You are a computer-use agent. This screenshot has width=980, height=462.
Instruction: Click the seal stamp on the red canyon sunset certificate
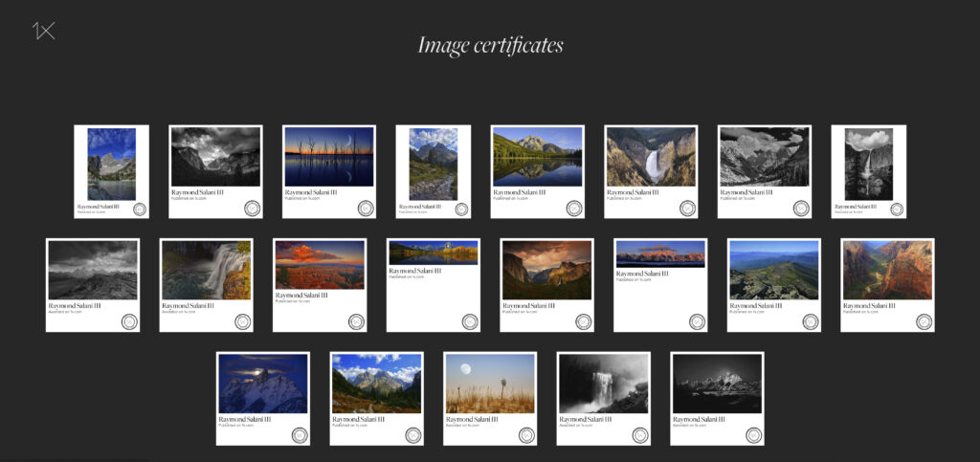356,321
